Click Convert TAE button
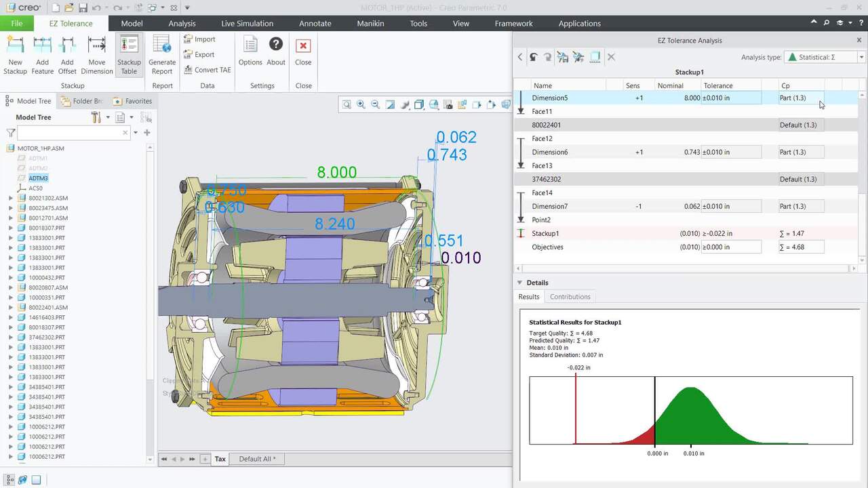 click(208, 70)
